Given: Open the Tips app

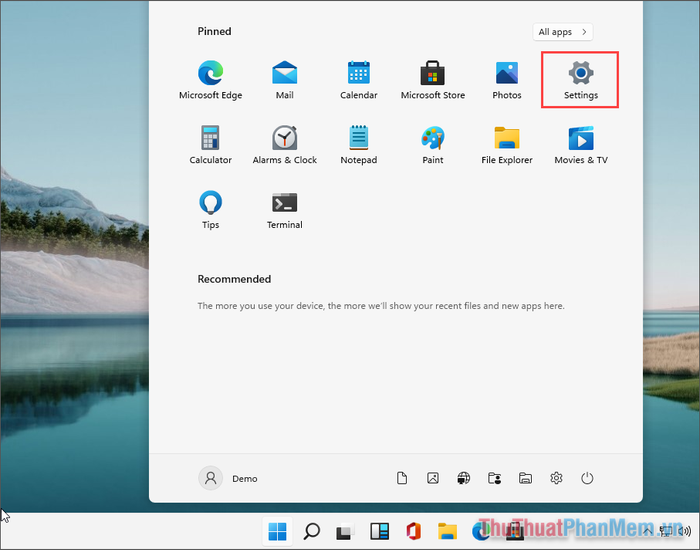Looking at the screenshot, I should click(210, 210).
